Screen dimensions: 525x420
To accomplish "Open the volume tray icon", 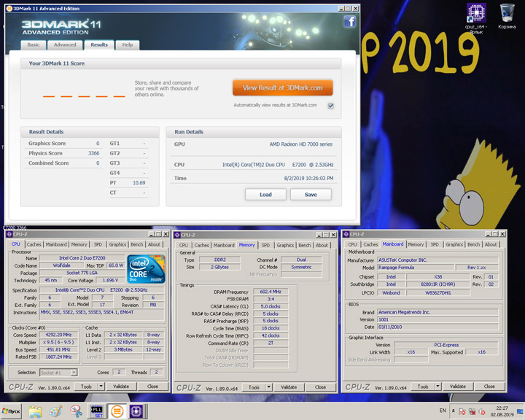I will [x=482, y=412].
